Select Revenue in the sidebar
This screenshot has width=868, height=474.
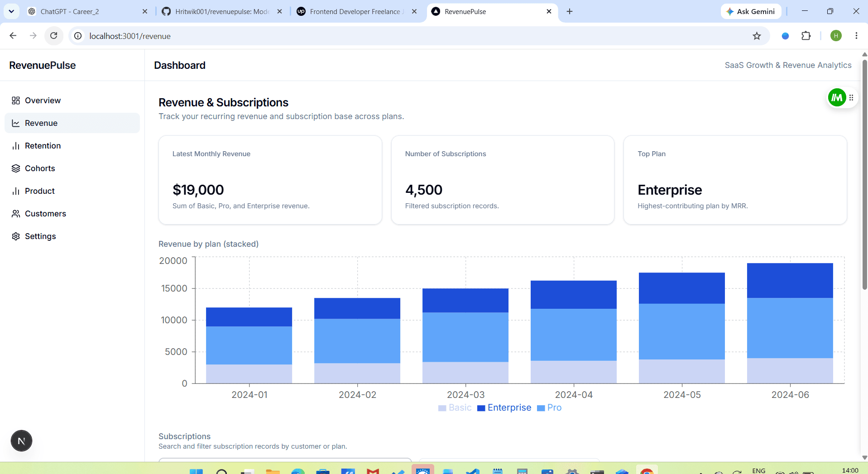click(x=72, y=123)
